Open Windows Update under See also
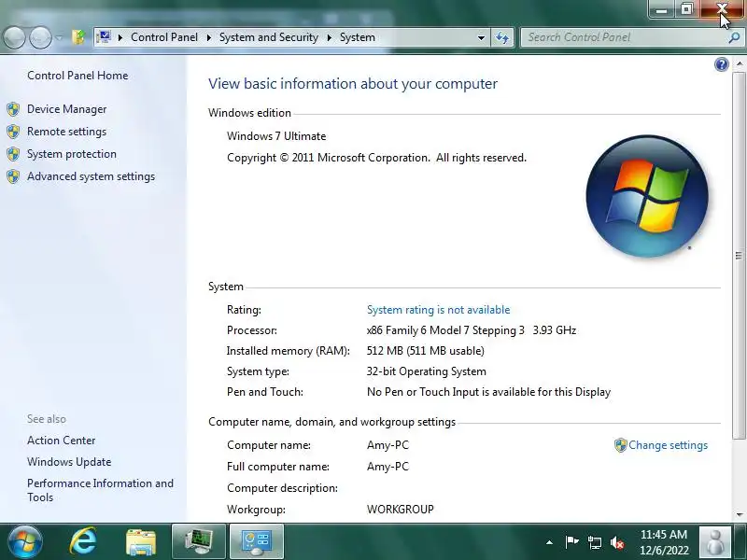The height and width of the screenshot is (560, 747). [x=69, y=462]
